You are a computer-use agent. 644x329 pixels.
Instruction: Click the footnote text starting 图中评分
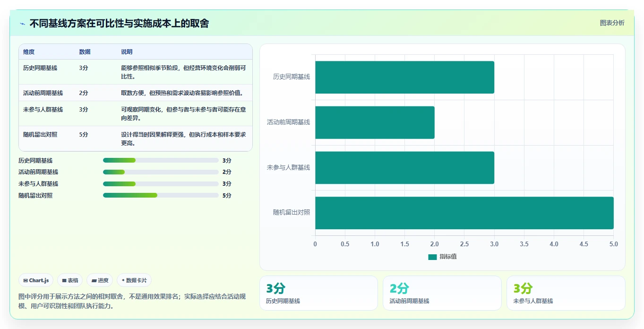coord(132,301)
